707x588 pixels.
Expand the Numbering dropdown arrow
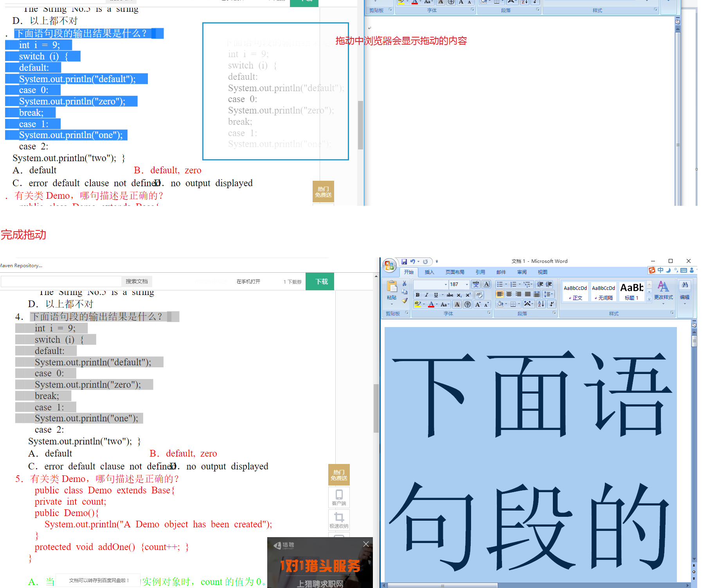coord(520,284)
